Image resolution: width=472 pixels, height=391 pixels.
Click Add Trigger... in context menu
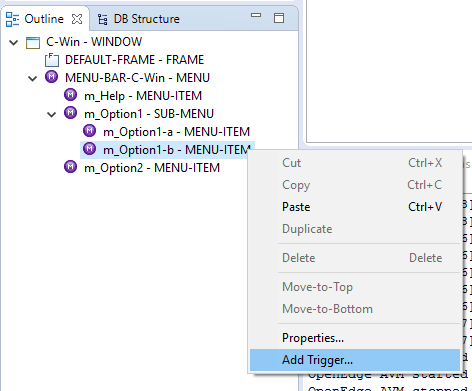(x=355, y=360)
